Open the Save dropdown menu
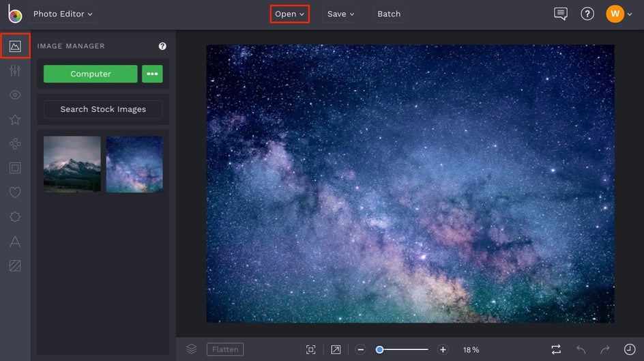Viewport: 644px width, 361px height. point(340,14)
